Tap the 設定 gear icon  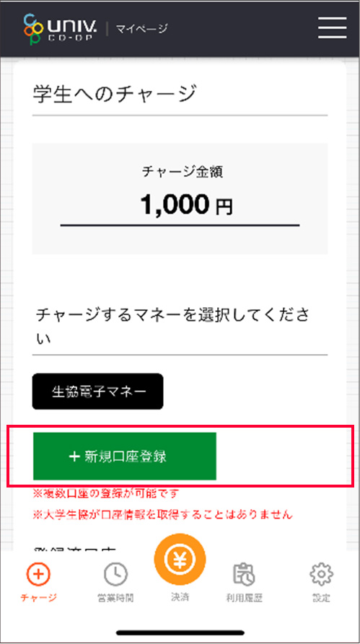(321, 574)
